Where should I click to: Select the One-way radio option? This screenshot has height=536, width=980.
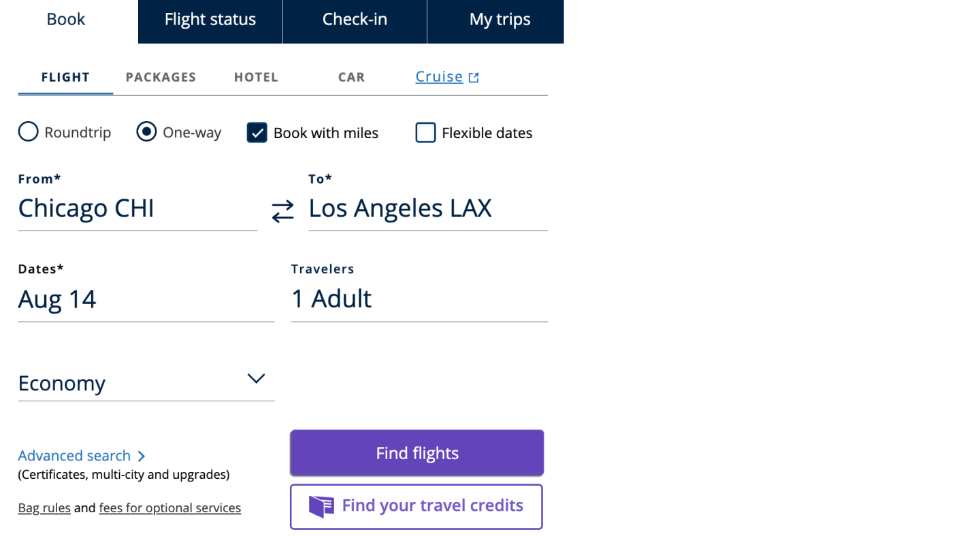[x=146, y=131]
